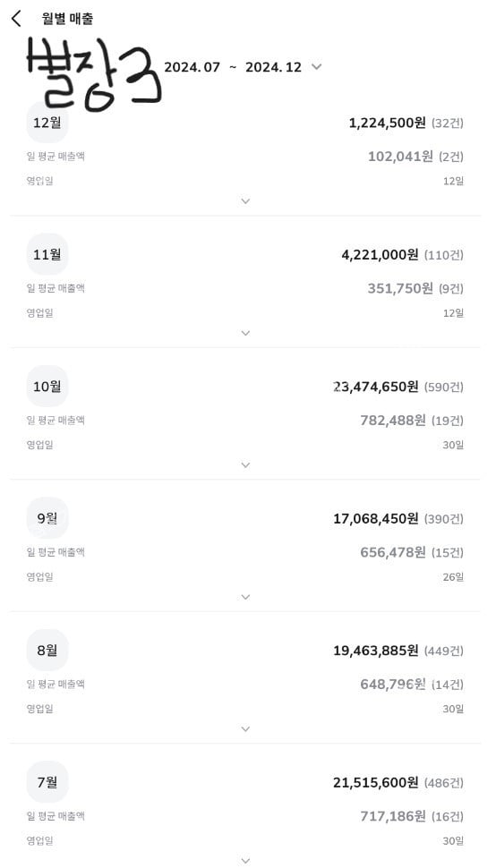Image resolution: width=496 pixels, height=868 pixels.
Task: Expand August details chevron
Action: point(246,729)
